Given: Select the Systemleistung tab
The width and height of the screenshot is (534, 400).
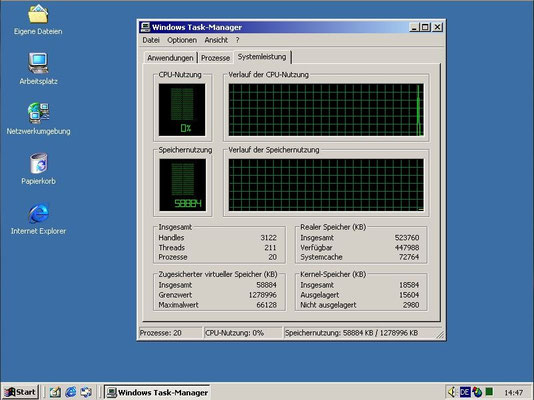Looking at the screenshot, I should click(x=262, y=57).
